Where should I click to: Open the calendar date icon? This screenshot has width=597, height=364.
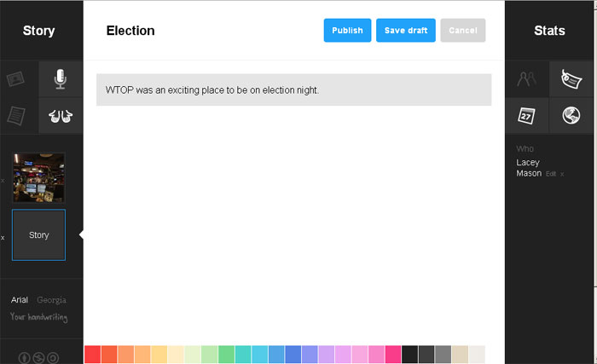click(527, 115)
